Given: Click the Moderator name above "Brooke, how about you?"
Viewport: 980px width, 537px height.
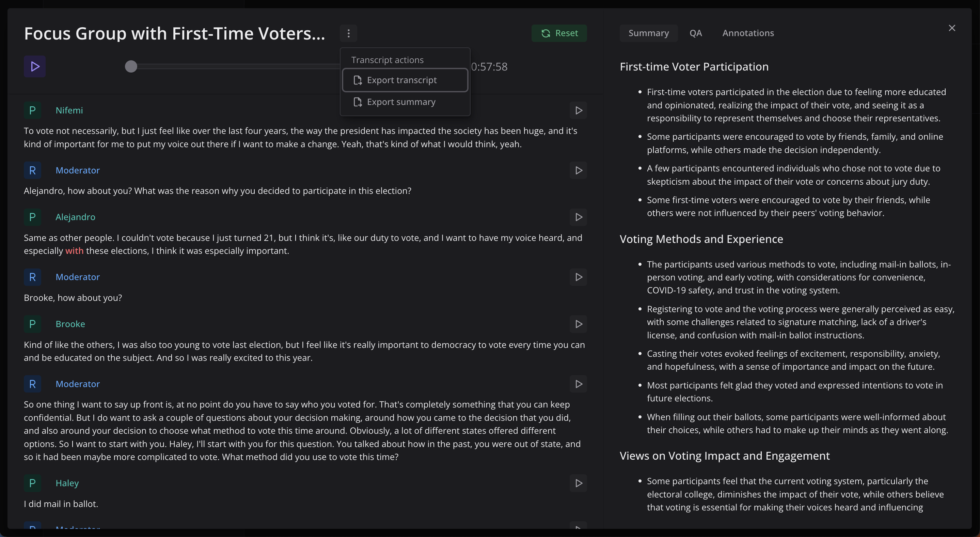Looking at the screenshot, I should (x=78, y=277).
